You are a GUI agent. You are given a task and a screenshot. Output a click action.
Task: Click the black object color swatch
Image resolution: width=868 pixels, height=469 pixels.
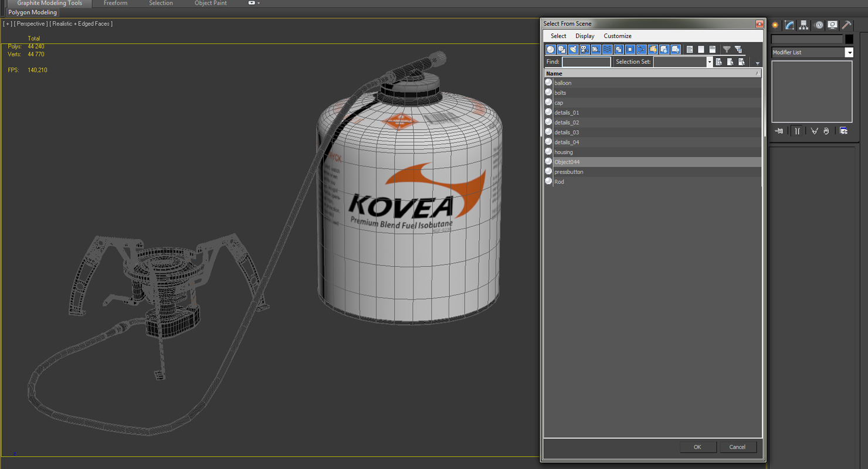click(x=849, y=39)
